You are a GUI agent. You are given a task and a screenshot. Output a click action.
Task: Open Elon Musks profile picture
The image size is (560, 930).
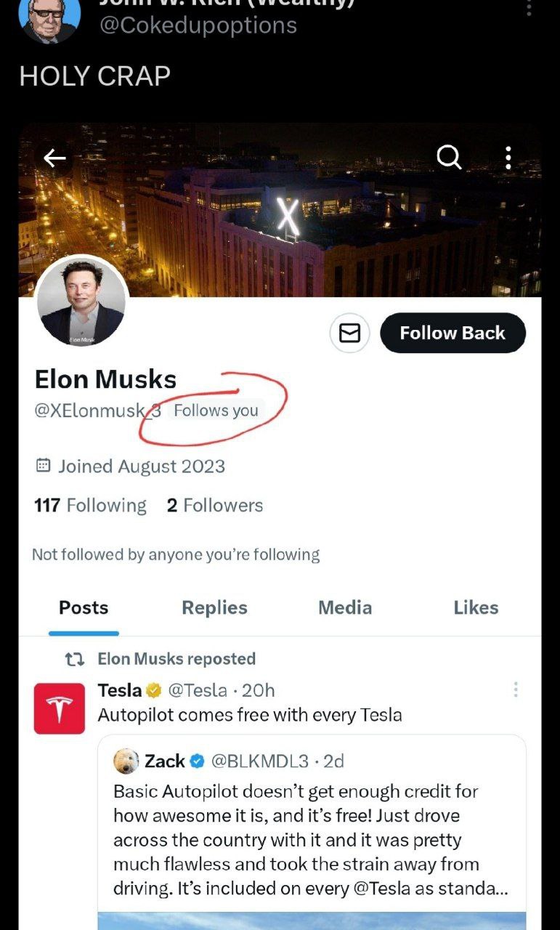(x=81, y=302)
